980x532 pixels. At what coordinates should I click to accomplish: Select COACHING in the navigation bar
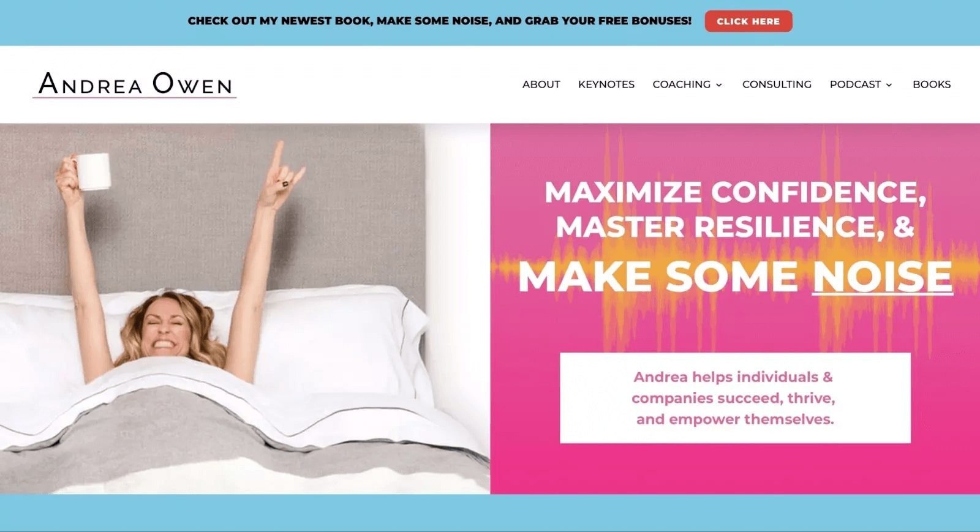(681, 84)
